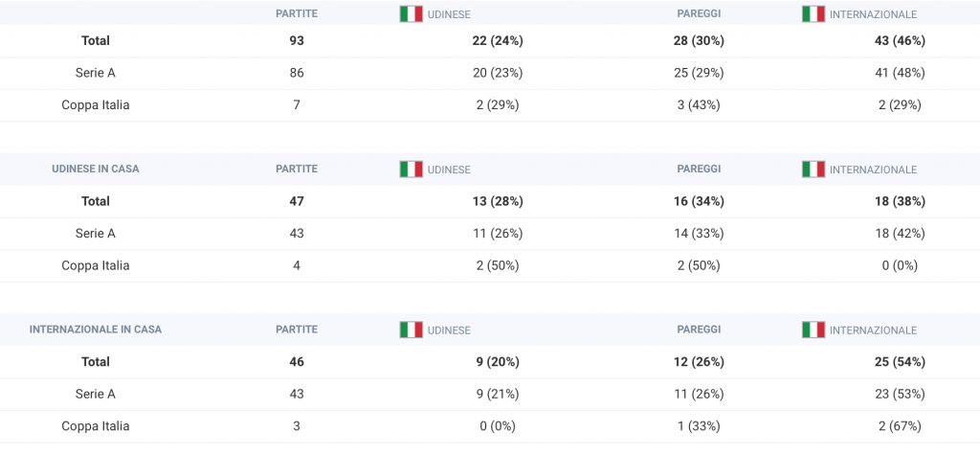Open the Serie A row with 86 matches

96,73
